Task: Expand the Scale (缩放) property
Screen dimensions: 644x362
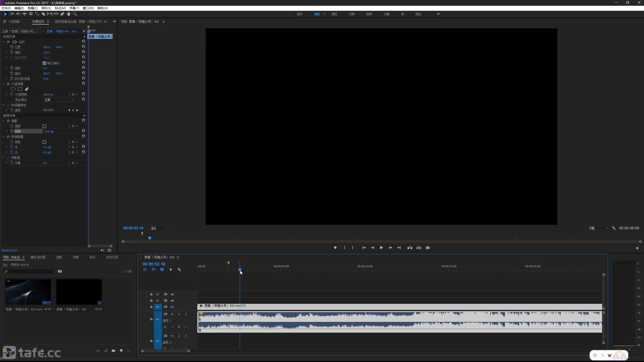Action: click(7, 52)
